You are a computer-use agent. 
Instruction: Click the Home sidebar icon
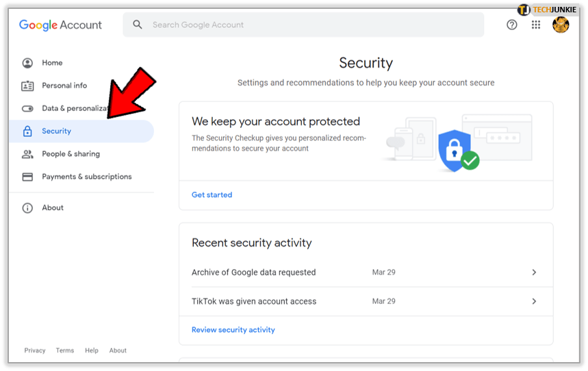(27, 63)
